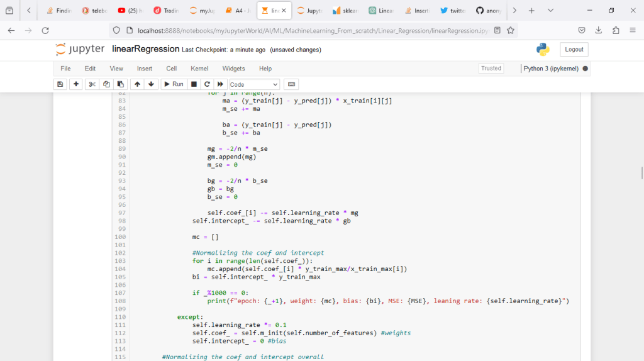Expand the list all tabs chevron
The image size is (644, 361).
[x=550, y=11]
